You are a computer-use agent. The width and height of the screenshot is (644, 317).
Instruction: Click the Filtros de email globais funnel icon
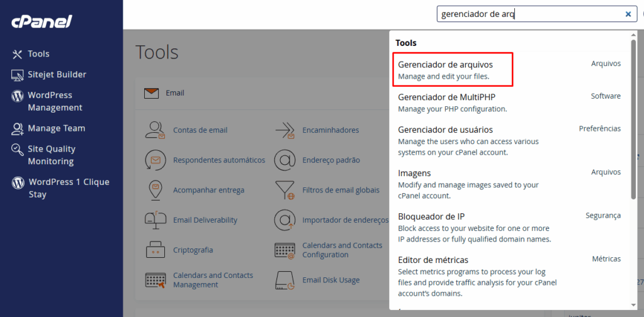pos(285,190)
